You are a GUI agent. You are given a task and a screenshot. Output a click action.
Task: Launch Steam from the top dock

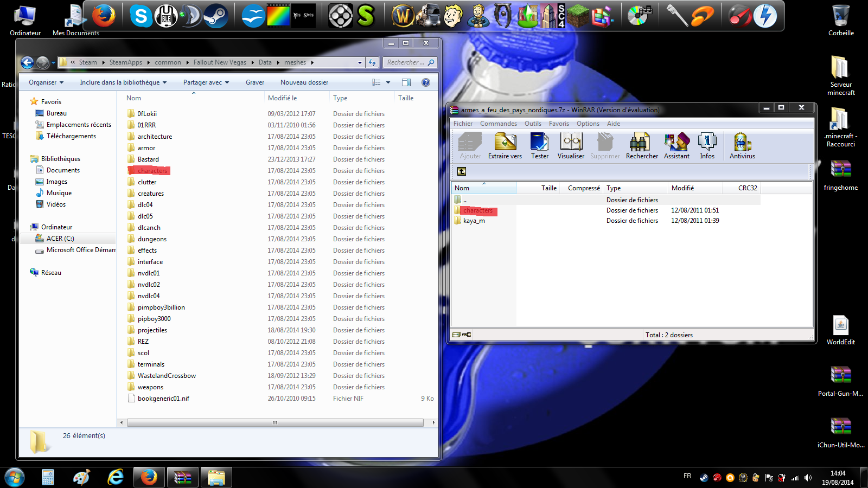pyautogui.click(x=215, y=16)
